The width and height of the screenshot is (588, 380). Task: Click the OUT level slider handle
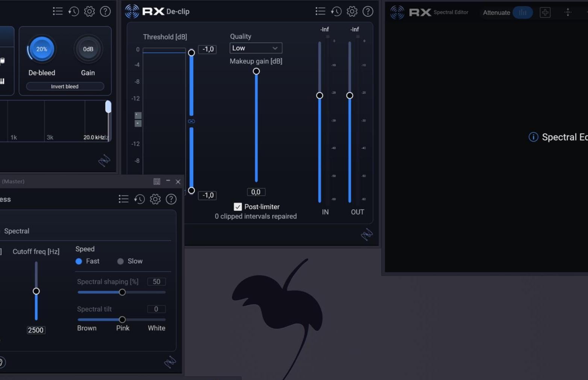pyautogui.click(x=350, y=95)
